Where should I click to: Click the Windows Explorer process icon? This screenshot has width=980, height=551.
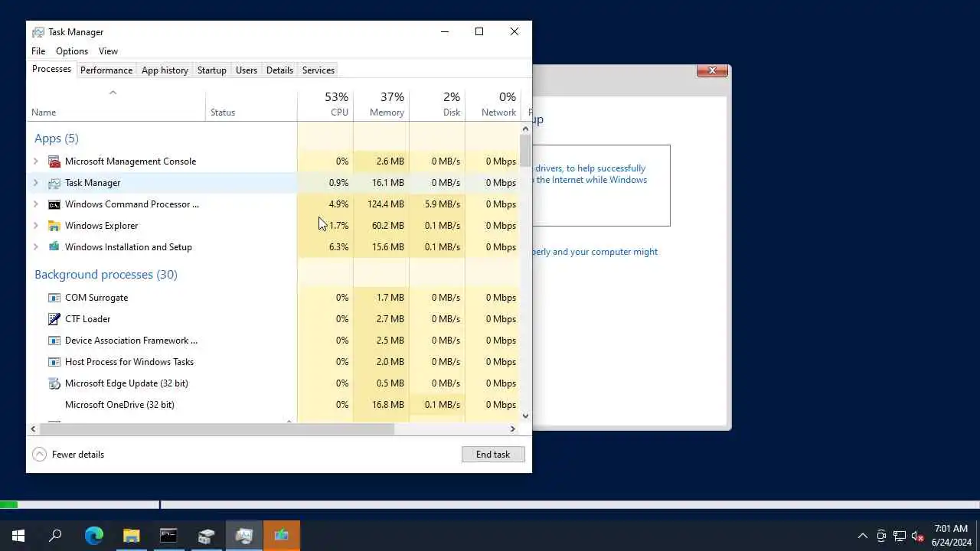tap(54, 226)
